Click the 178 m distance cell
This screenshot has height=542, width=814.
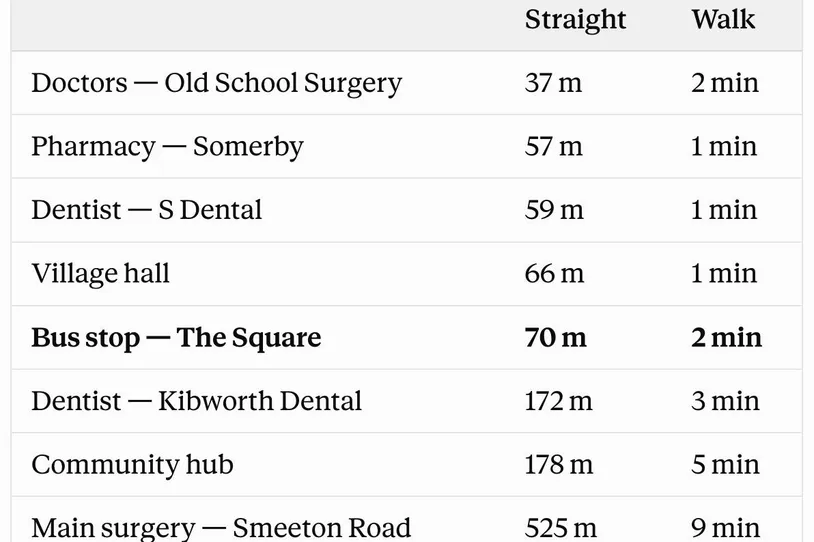click(559, 465)
